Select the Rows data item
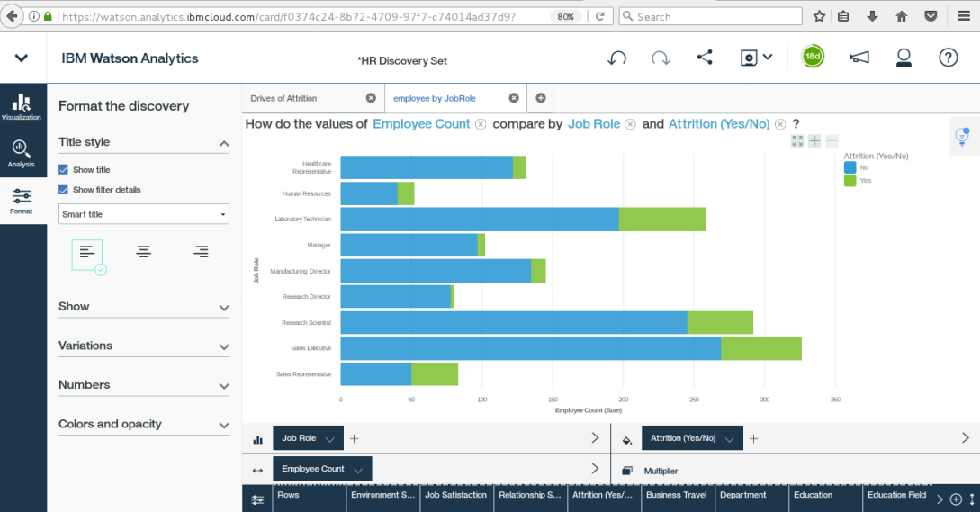The height and width of the screenshot is (512, 980). 310,499
